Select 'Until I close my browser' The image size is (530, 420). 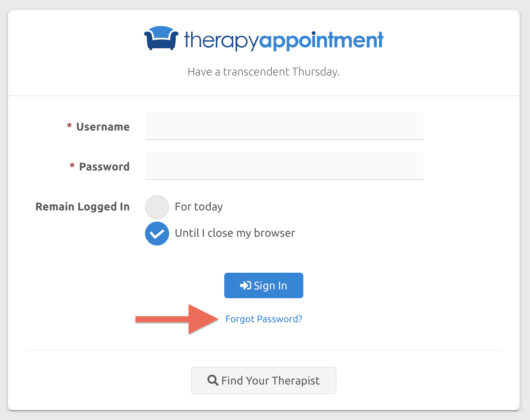coord(235,233)
